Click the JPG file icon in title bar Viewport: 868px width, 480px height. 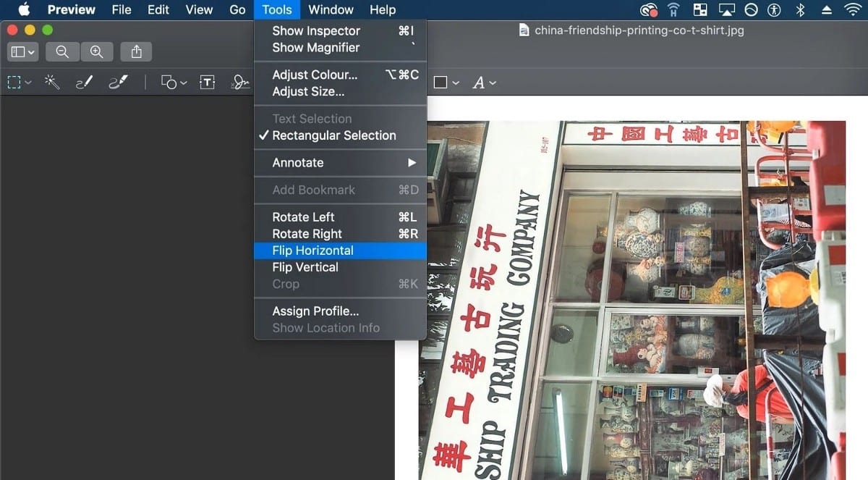click(x=524, y=30)
